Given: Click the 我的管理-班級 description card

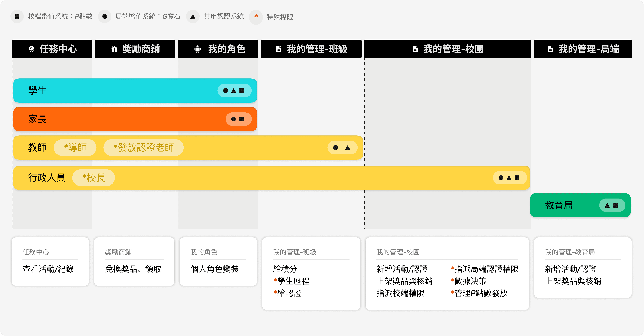Looking at the screenshot, I should [311, 274].
